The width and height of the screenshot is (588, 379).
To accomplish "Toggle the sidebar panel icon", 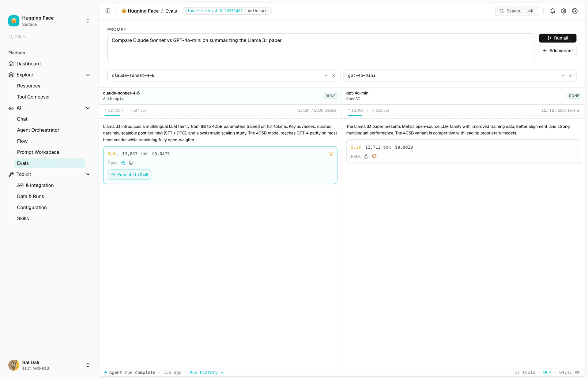I will [108, 11].
